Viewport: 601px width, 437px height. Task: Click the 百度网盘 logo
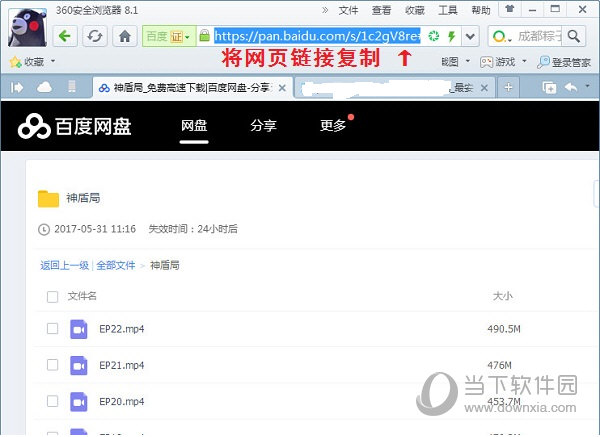click(74, 126)
